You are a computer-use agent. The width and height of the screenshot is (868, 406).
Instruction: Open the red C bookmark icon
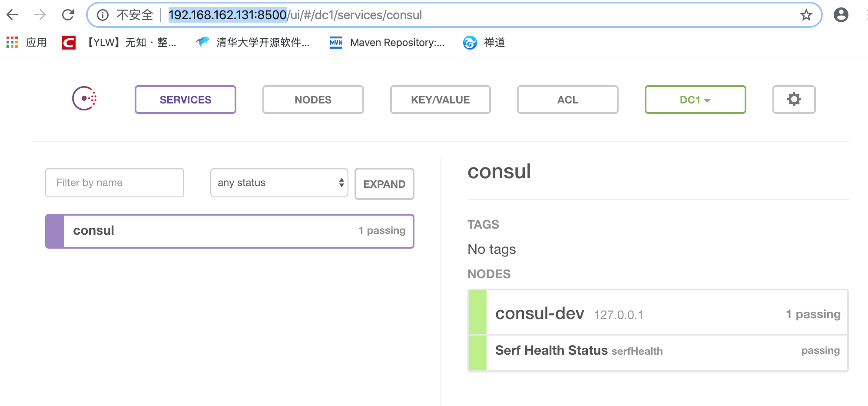[69, 43]
